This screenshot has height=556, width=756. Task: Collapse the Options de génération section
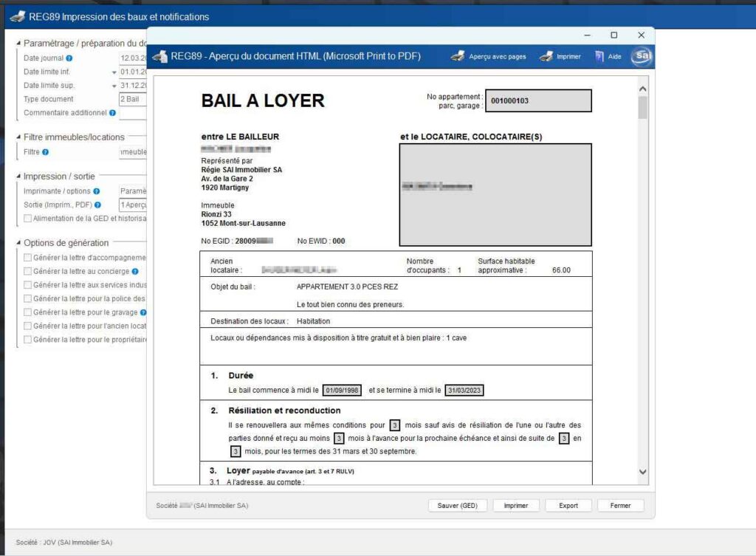(18, 243)
